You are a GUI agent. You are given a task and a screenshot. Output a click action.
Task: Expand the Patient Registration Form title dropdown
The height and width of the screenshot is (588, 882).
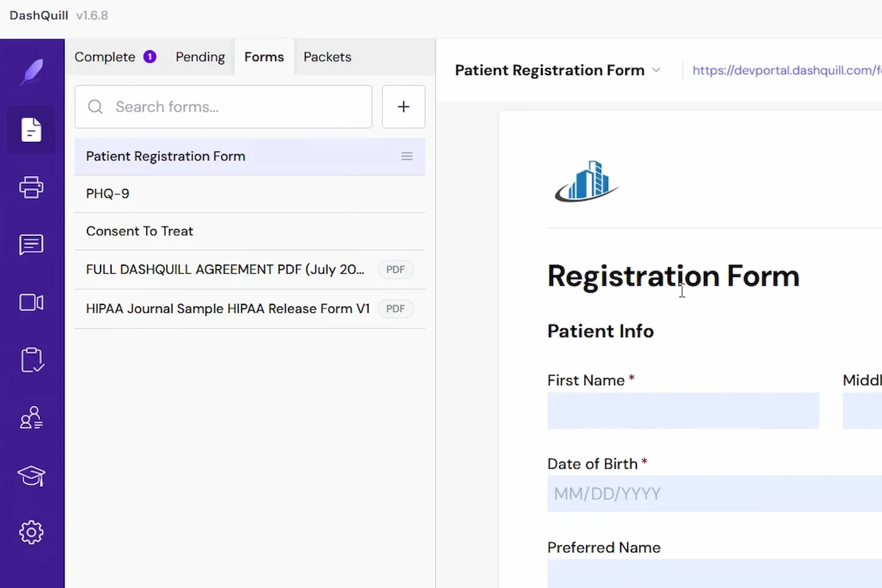point(656,71)
